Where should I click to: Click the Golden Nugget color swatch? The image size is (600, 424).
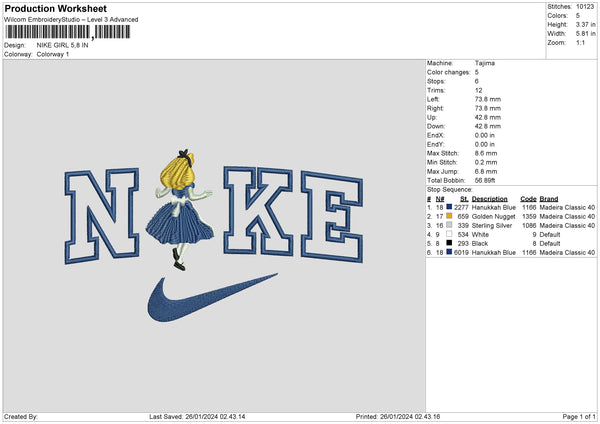(x=449, y=216)
